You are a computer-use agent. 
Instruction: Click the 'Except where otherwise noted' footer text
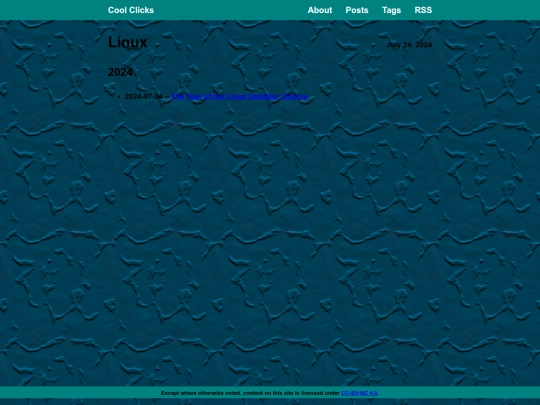coord(201,393)
